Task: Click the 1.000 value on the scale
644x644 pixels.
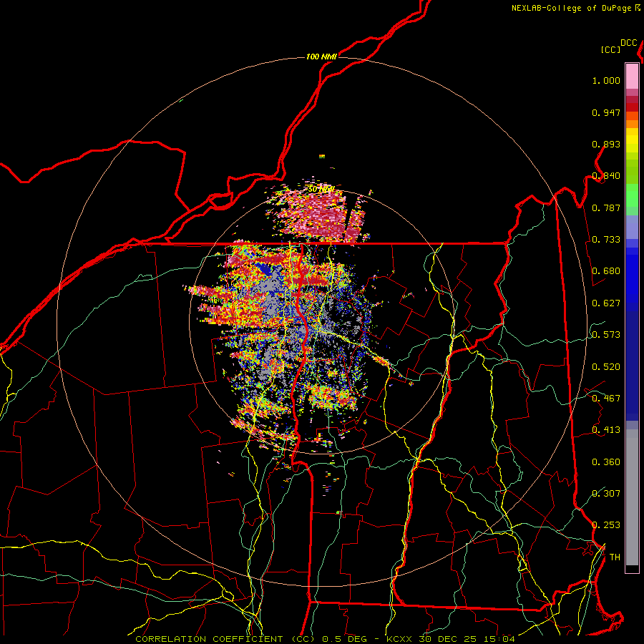Action: pyautogui.click(x=606, y=80)
